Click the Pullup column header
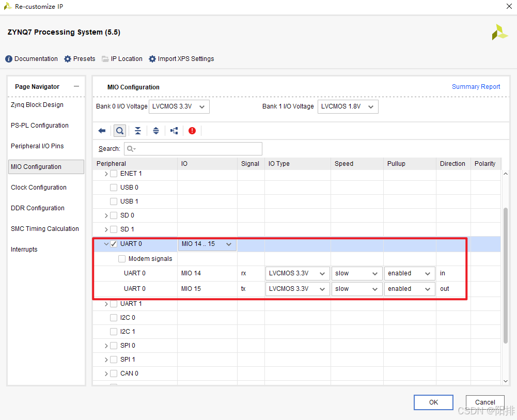517x420 pixels. 410,164
